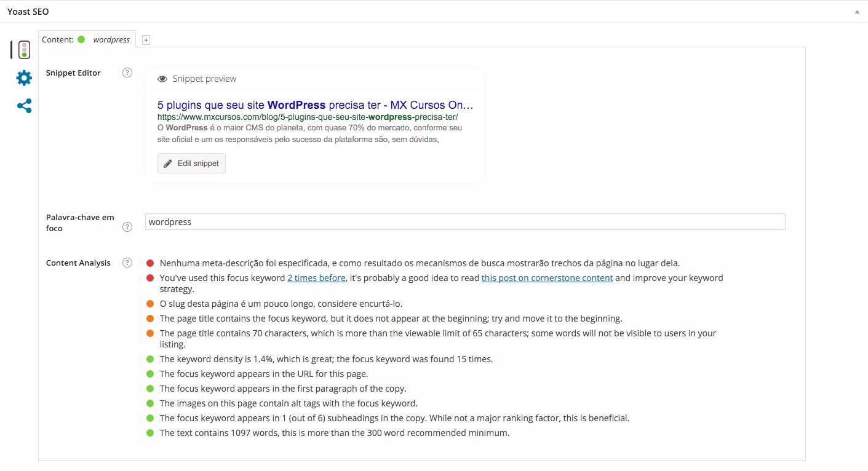Click the 'O slug desta página' analysis line
The image size is (868, 471).
coord(281,304)
